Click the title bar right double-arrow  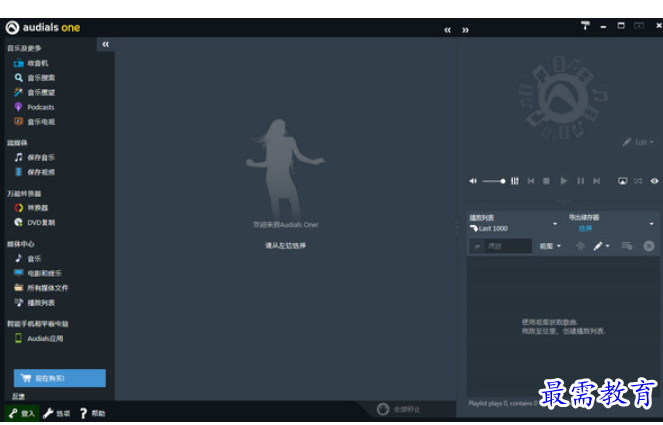pos(465,30)
